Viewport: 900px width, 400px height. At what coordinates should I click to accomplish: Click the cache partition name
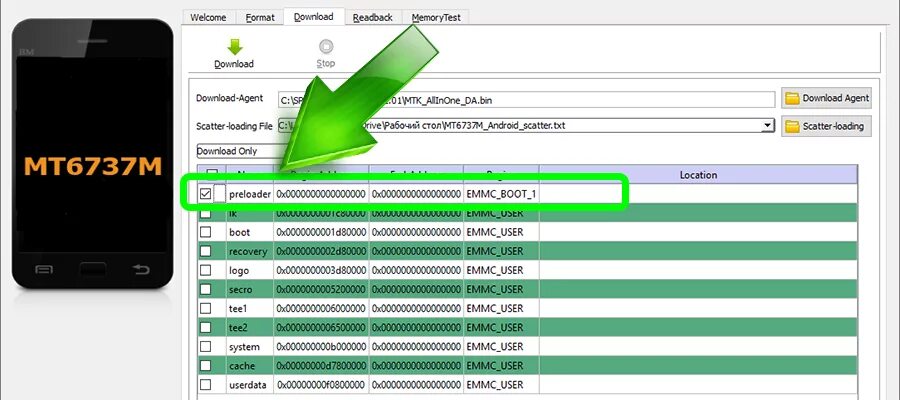242,366
